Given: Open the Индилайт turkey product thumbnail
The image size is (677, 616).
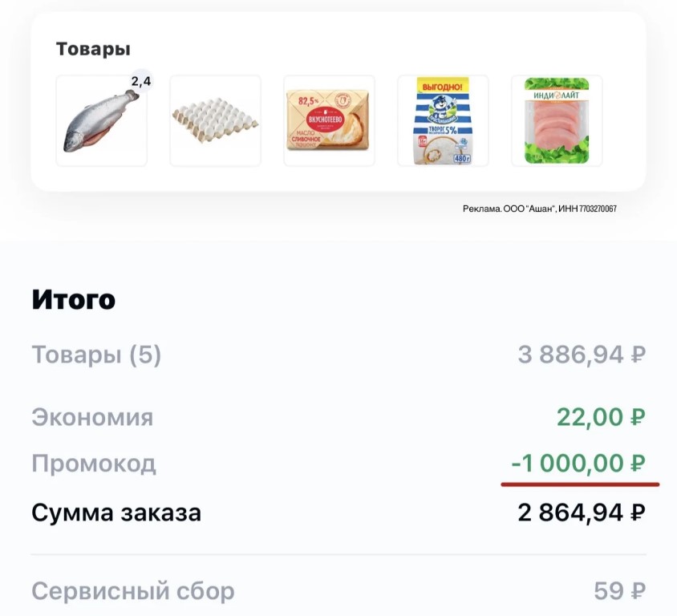Looking at the screenshot, I should pos(557,121).
